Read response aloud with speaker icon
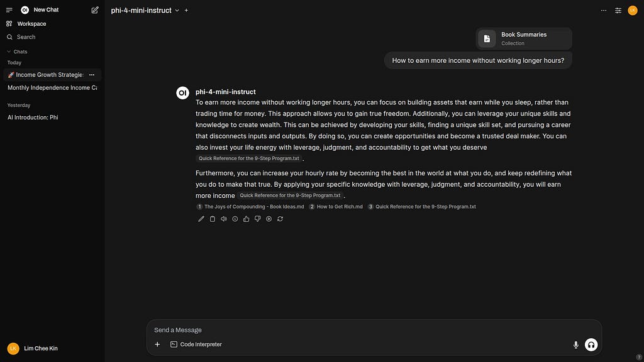This screenshot has width=644, height=362. click(223, 219)
